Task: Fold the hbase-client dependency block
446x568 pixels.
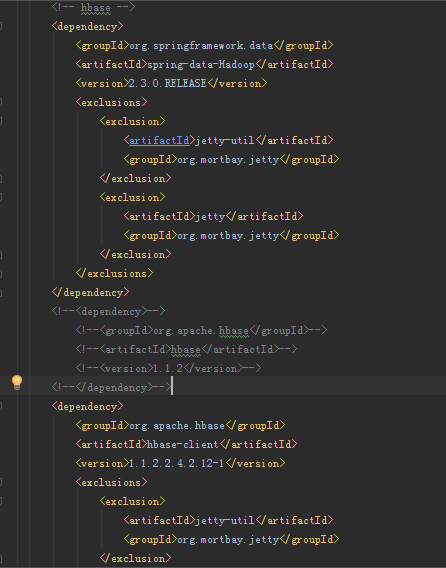Action: [x=1, y=406]
